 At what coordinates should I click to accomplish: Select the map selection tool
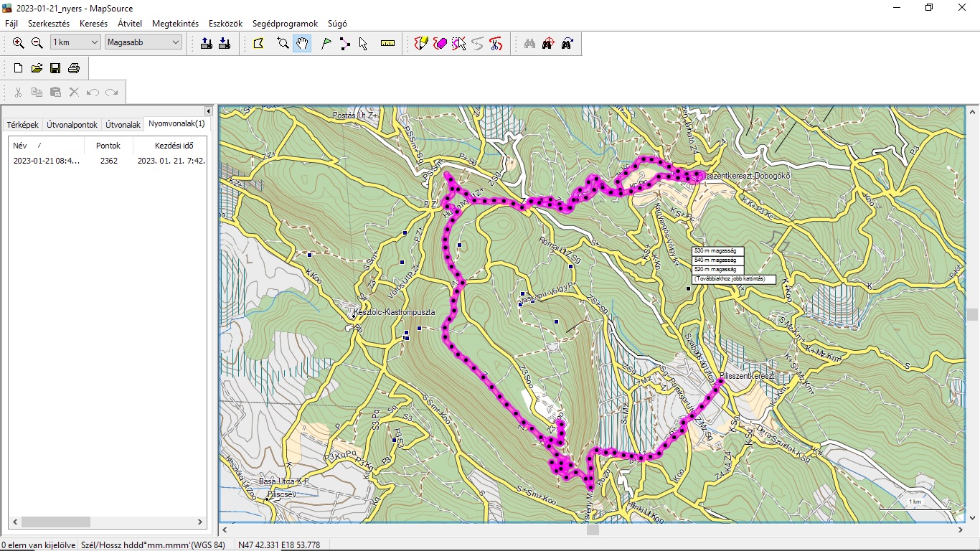point(258,43)
